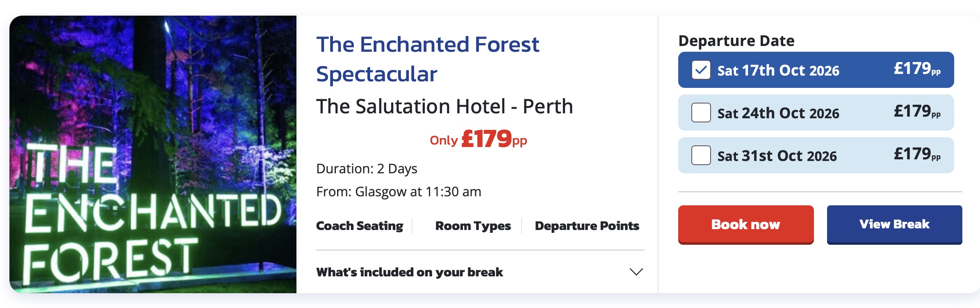Viewport: 980px width, 308px height.
Task: Select the Sat 17th Oct 2026 date label
Action: pos(778,71)
